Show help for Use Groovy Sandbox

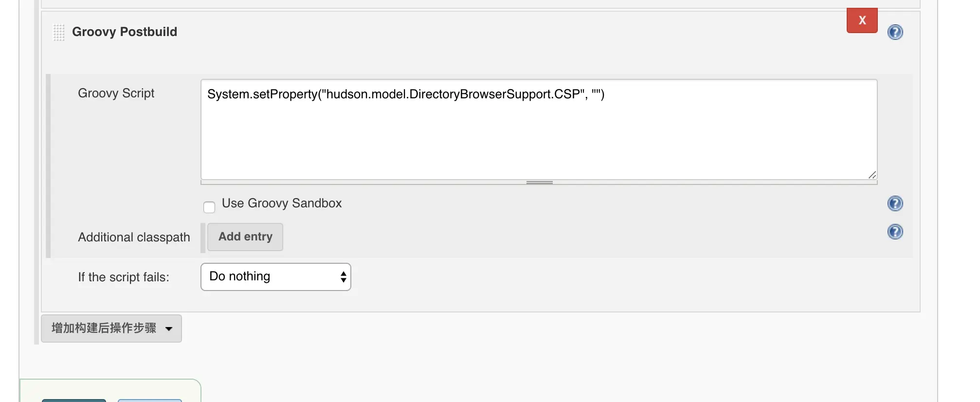895,203
